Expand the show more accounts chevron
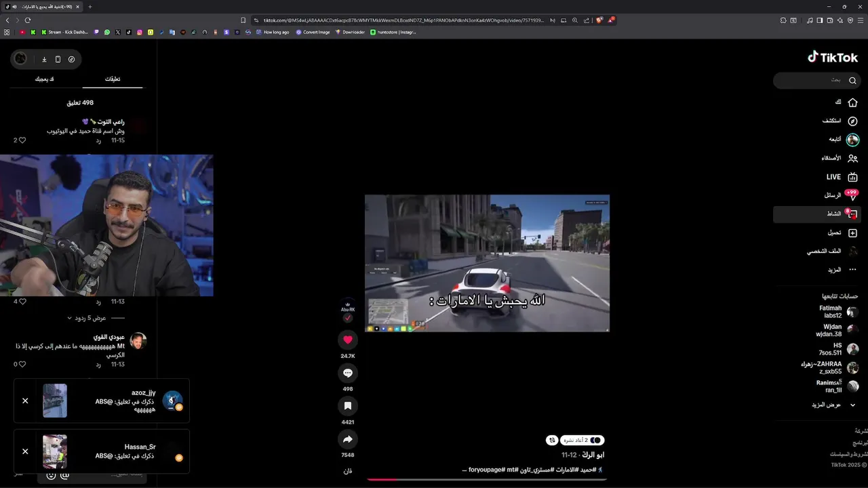The image size is (868, 488). [852, 405]
